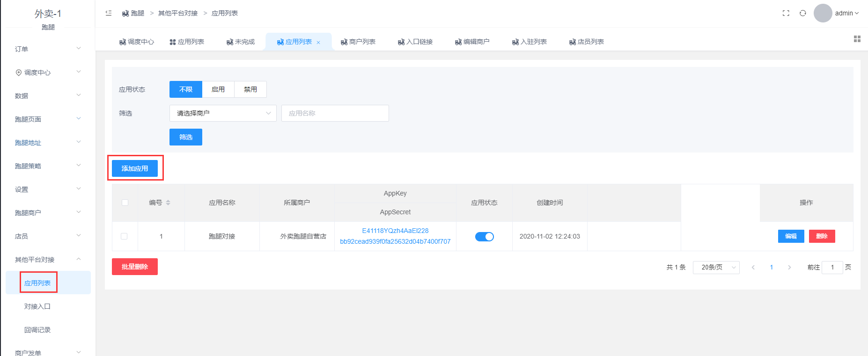Click 外卖-1 site title
Image resolution: width=868 pixels, height=356 pixels.
[x=48, y=14]
